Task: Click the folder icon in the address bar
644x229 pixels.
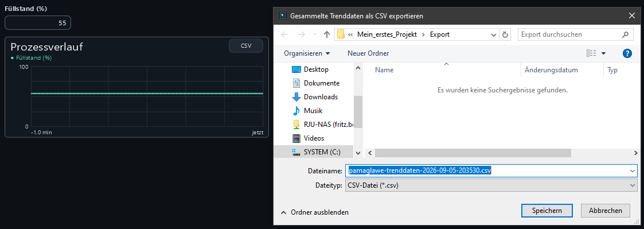Action: pyautogui.click(x=341, y=34)
